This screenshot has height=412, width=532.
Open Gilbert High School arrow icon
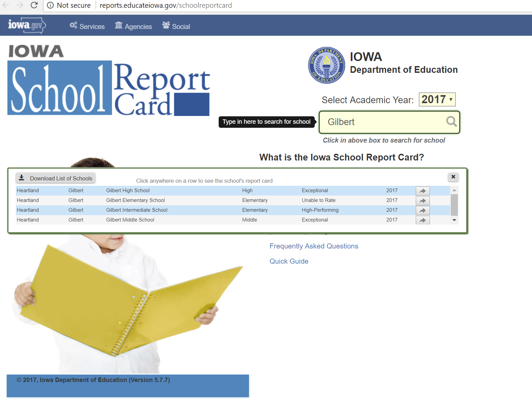coord(423,191)
